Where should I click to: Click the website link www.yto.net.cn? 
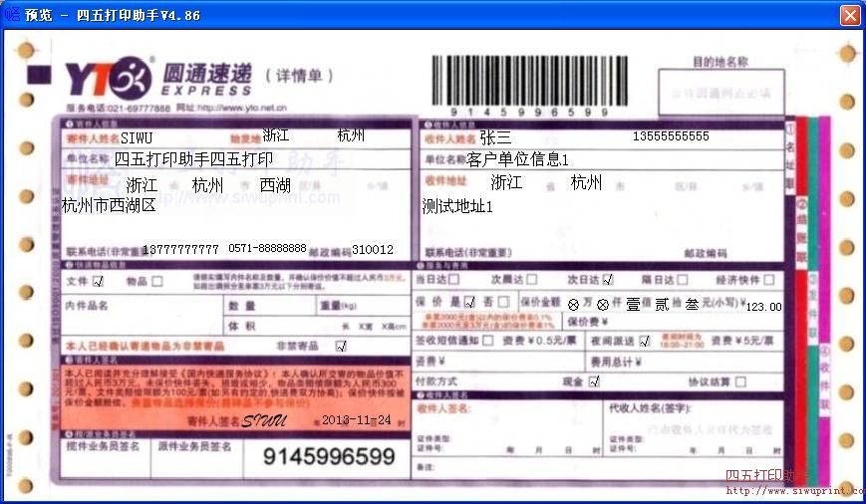(242, 108)
